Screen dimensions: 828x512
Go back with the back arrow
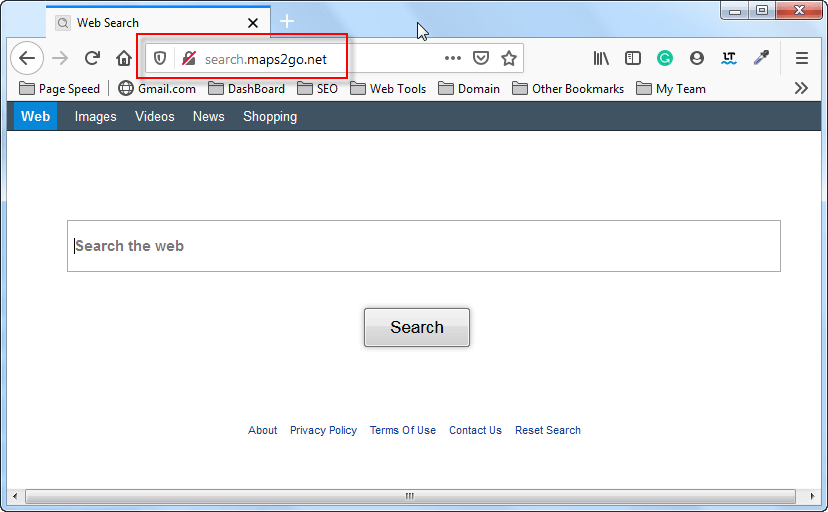pos(27,58)
